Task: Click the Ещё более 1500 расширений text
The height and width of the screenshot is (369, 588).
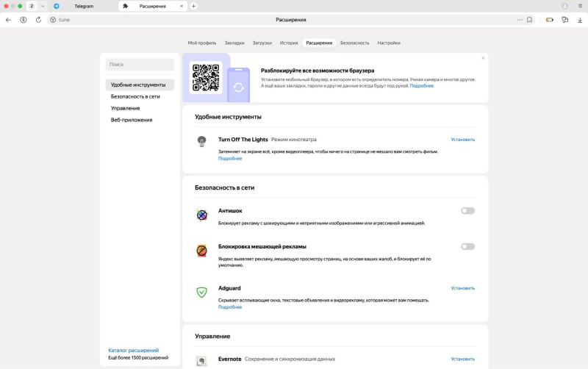Action: pyautogui.click(x=138, y=358)
